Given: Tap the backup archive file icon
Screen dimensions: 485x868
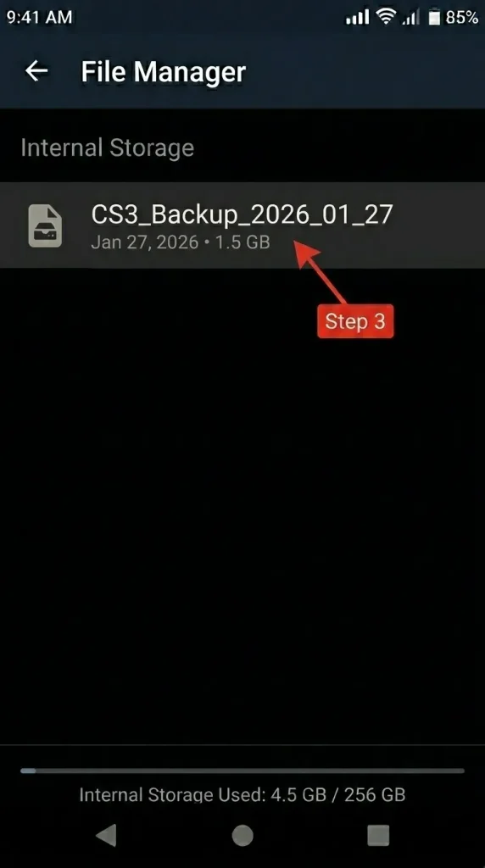Looking at the screenshot, I should 45,225.
